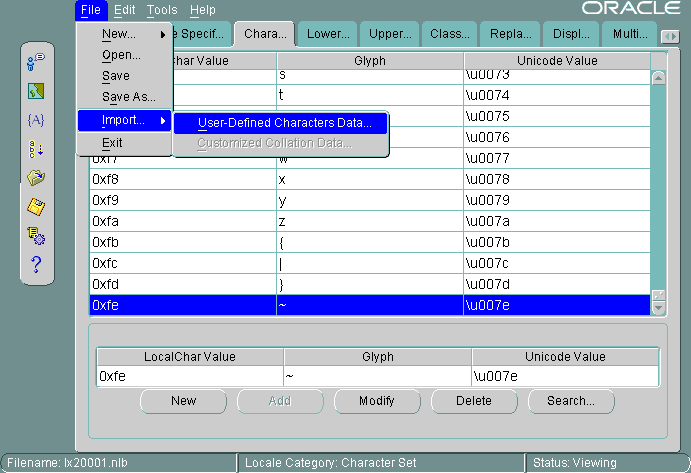
Task: Click the generate NLB gear icon
Action: click(x=36, y=236)
